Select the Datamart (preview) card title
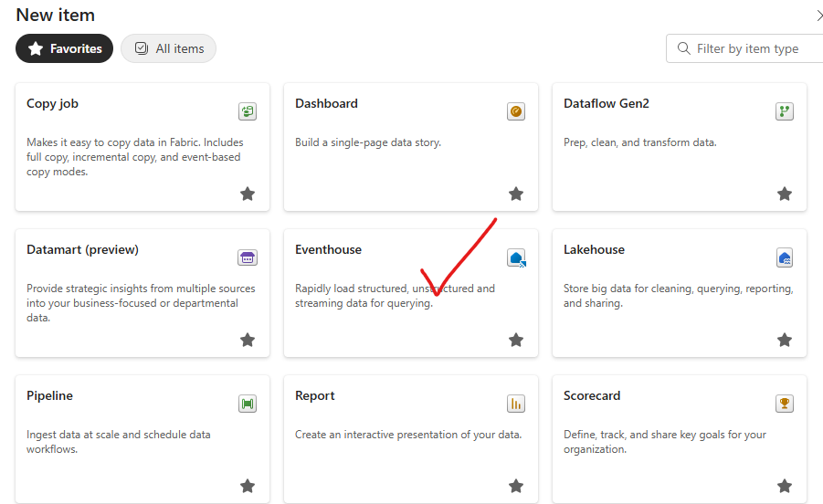Viewport: 823px width, 504px height. click(82, 249)
